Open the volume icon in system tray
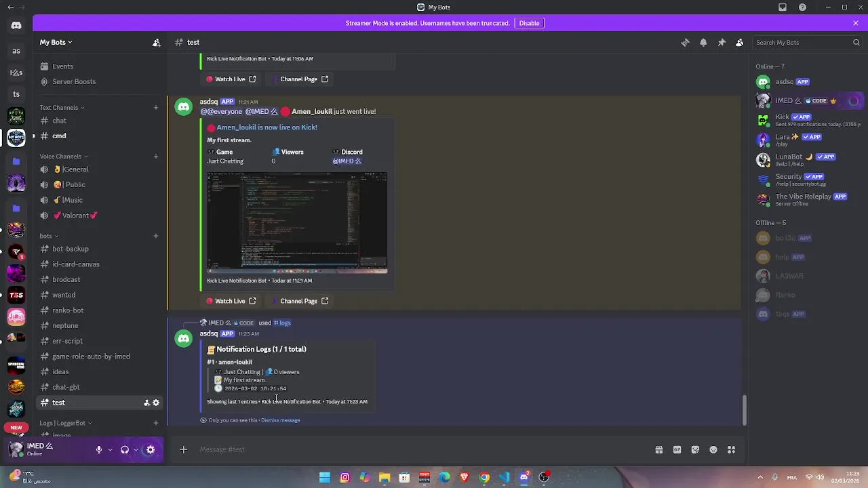Image resolution: width=868 pixels, height=488 pixels. pyautogui.click(x=820, y=477)
